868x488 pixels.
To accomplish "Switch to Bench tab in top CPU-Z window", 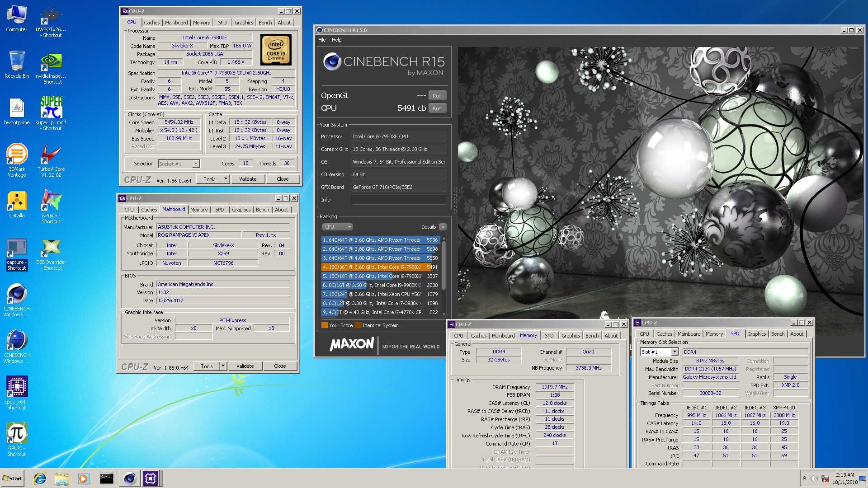I will pyautogui.click(x=265, y=23).
